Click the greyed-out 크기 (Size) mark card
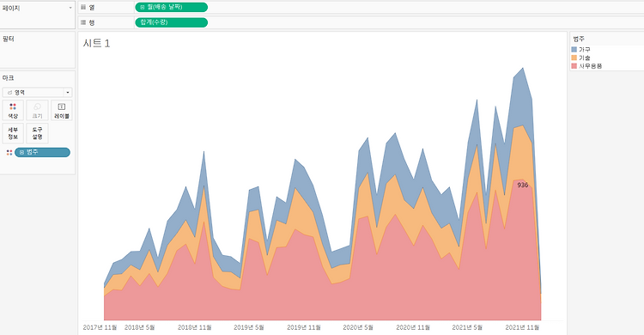The image size is (644, 335). tap(37, 110)
